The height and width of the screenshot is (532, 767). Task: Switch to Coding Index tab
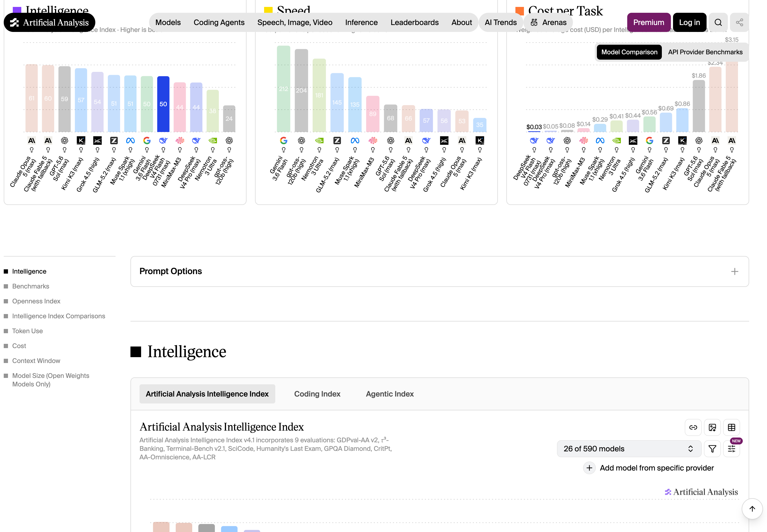(317, 394)
